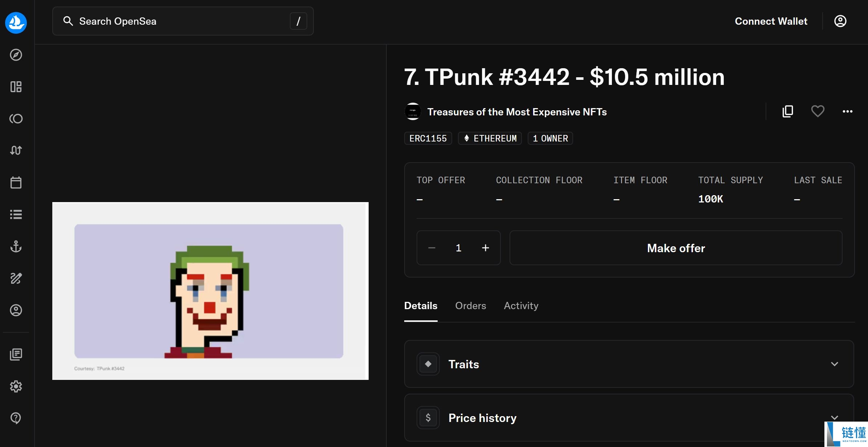Click the TOTAL SUPPLY value 100K
This screenshot has width=868, height=447.
[711, 199]
